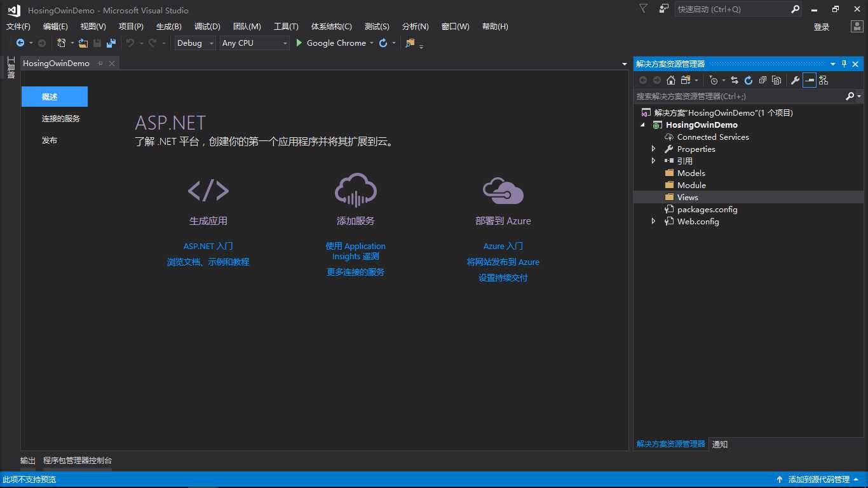Switch to the 发布 tab
The image size is (868, 488).
[50, 140]
